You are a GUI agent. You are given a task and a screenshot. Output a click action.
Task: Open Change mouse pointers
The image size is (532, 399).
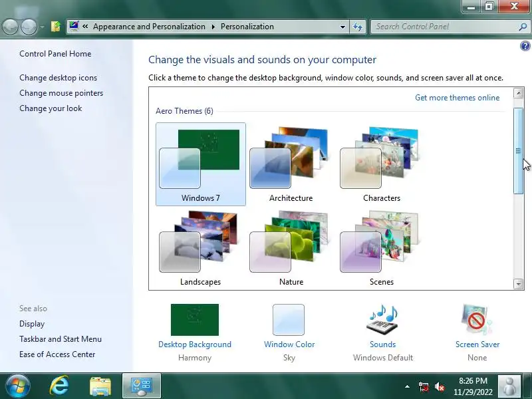coord(61,93)
